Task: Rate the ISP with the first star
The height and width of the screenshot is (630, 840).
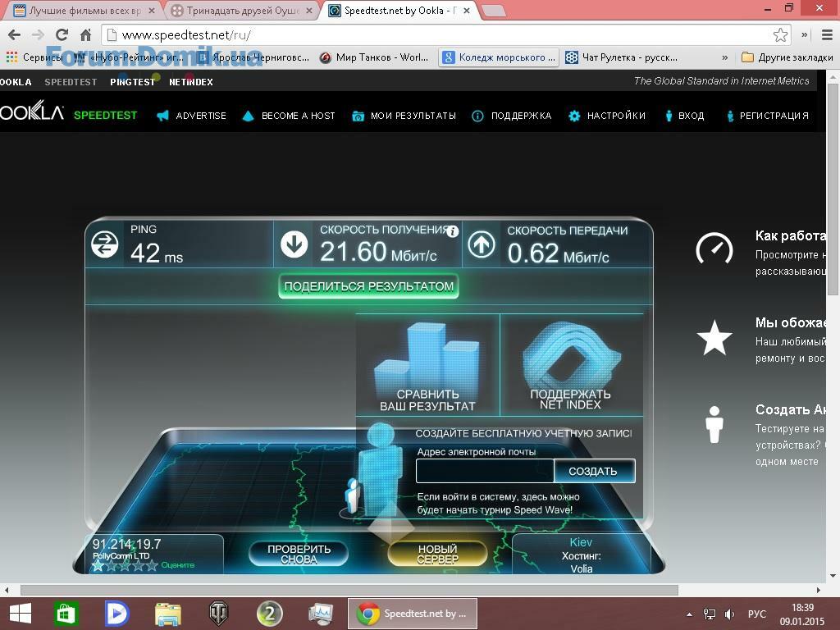Action: 98,565
